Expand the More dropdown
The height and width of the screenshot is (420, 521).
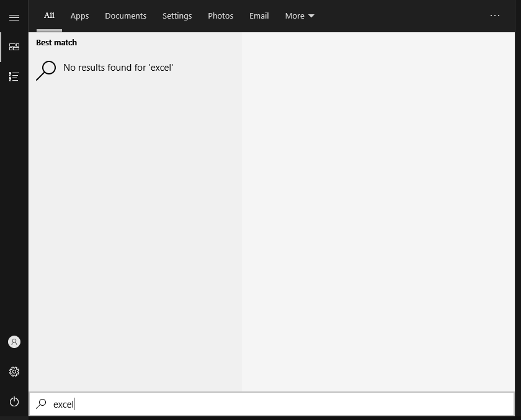pos(300,16)
